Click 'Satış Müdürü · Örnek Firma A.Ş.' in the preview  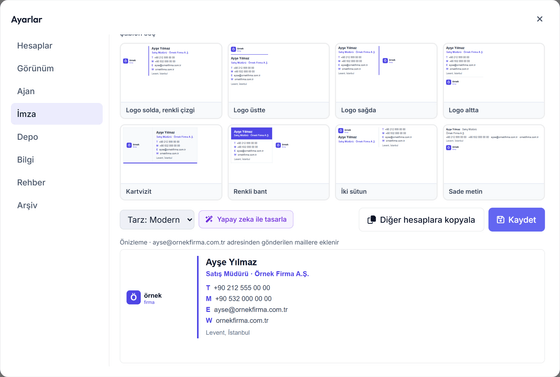[x=257, y=274]
